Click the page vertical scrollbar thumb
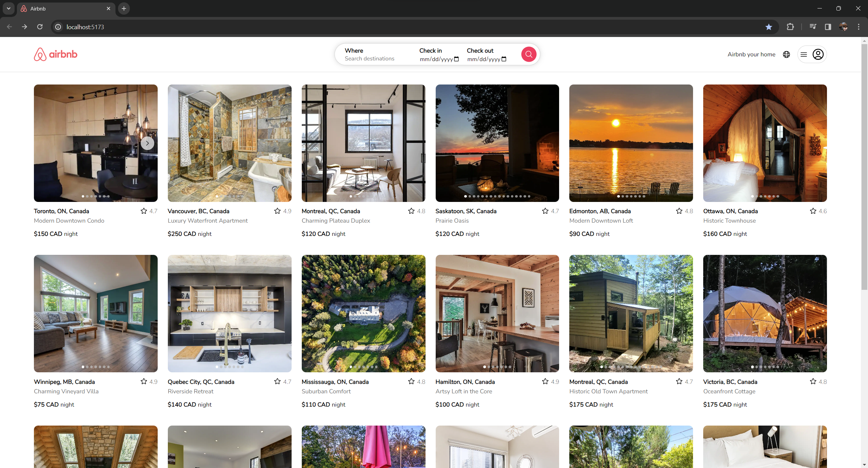The image size is (868, 468). (864, 166)
